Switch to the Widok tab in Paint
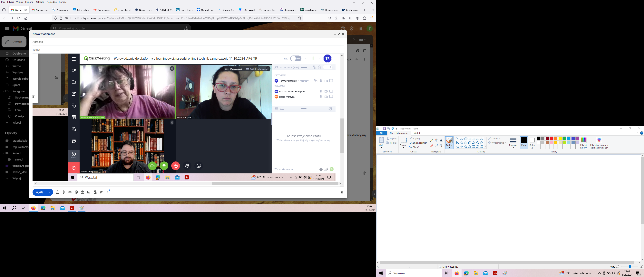The image size is (644, 277). point(417,133)
